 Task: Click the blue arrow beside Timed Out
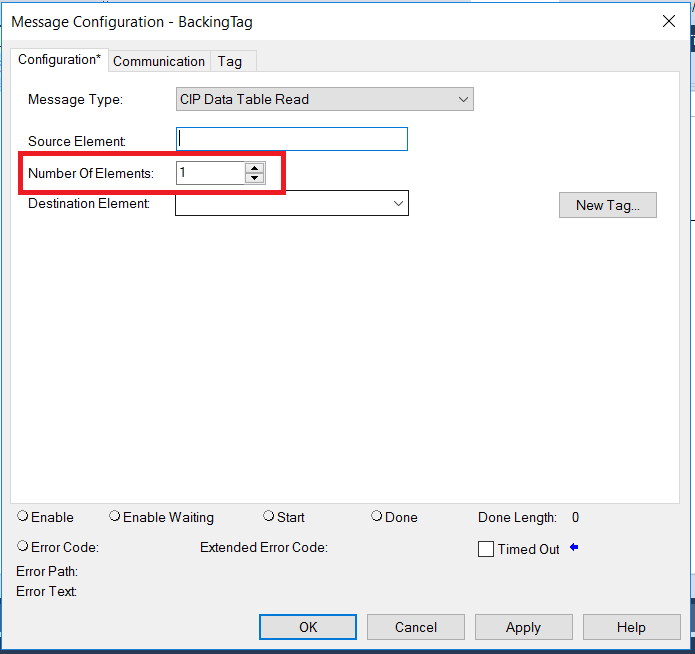pyautogui.click(x=574, y=547)
